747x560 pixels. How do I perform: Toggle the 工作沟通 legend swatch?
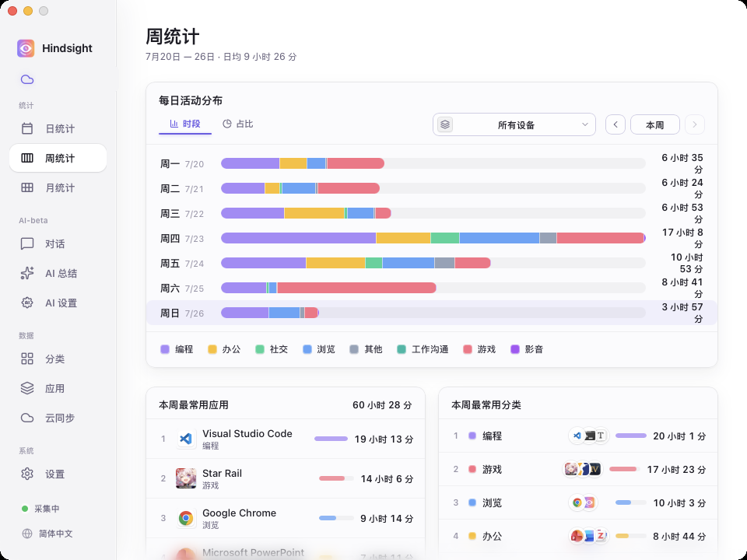click(402, 349)
